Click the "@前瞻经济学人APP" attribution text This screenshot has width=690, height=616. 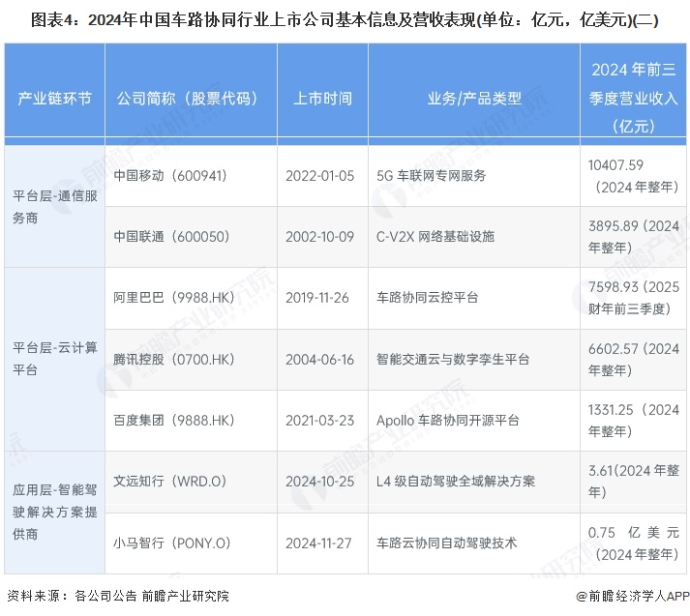pos(633,597)
